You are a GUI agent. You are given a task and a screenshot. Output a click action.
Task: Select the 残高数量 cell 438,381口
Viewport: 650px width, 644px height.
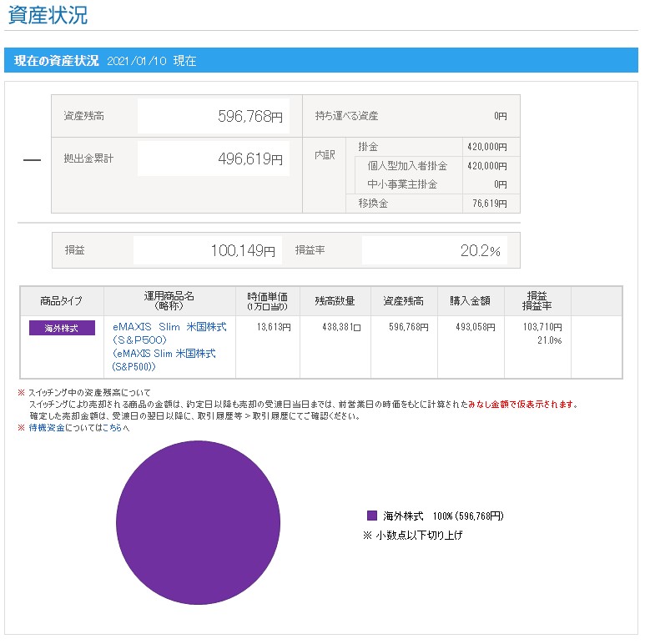[341, 327]
